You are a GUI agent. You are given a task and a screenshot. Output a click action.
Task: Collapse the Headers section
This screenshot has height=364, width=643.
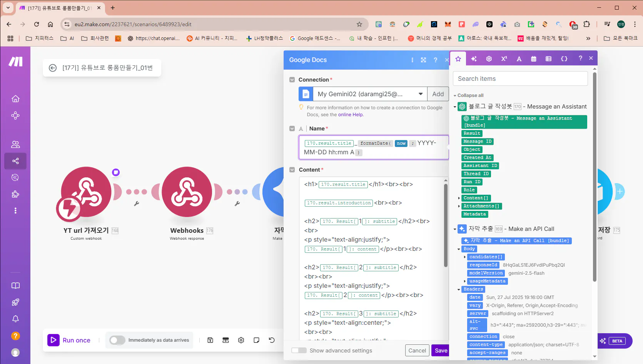459,289
